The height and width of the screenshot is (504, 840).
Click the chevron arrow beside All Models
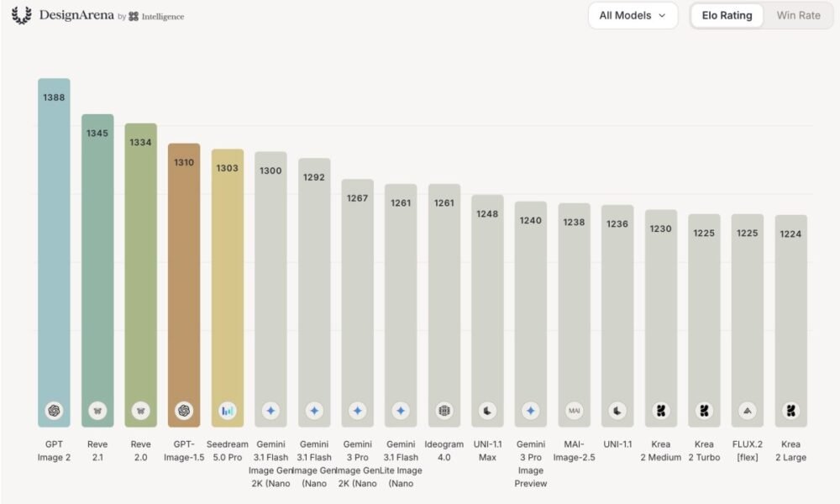pos(662,15)
